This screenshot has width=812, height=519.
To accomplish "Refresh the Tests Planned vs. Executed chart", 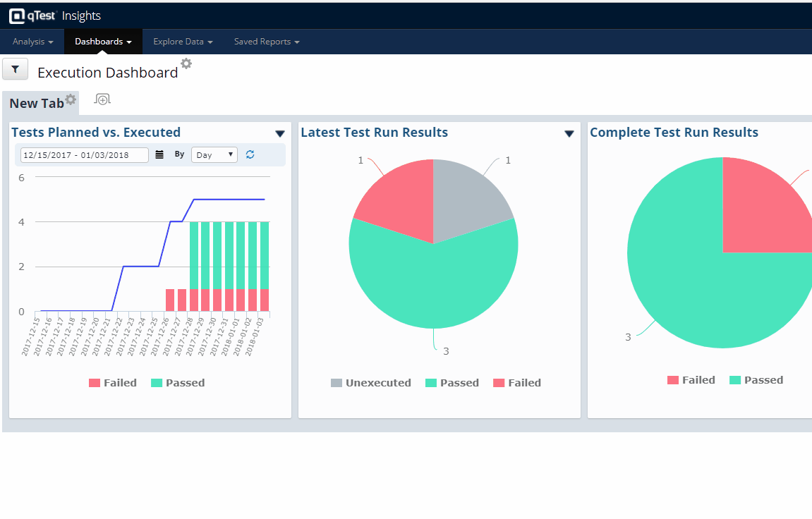I will point(250,154).
